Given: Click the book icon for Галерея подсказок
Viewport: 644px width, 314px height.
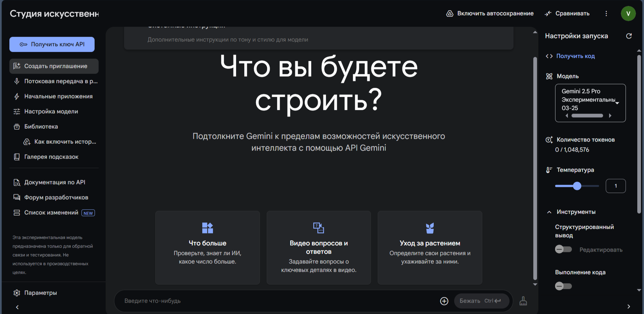Looking at the screenshot, I should click(17, 157).
